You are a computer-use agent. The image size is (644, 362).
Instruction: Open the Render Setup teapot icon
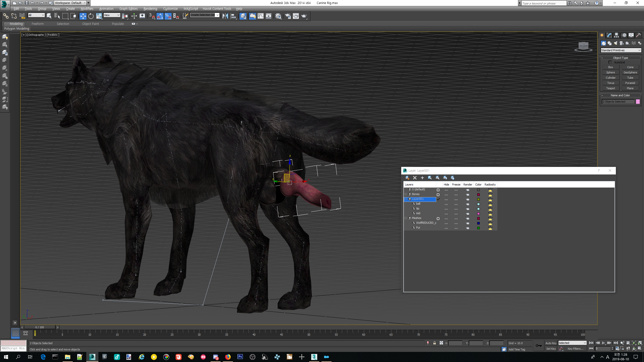tap(288, 16)
